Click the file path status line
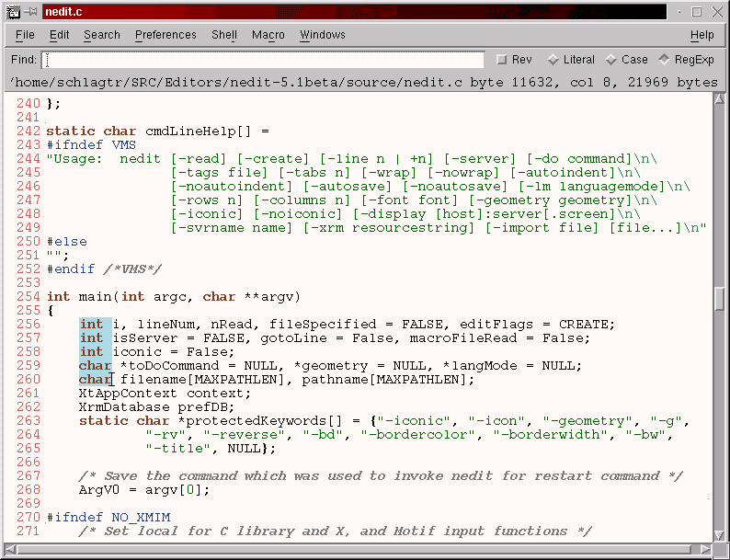Screen dimensions: 730x560 coord(364,83)
